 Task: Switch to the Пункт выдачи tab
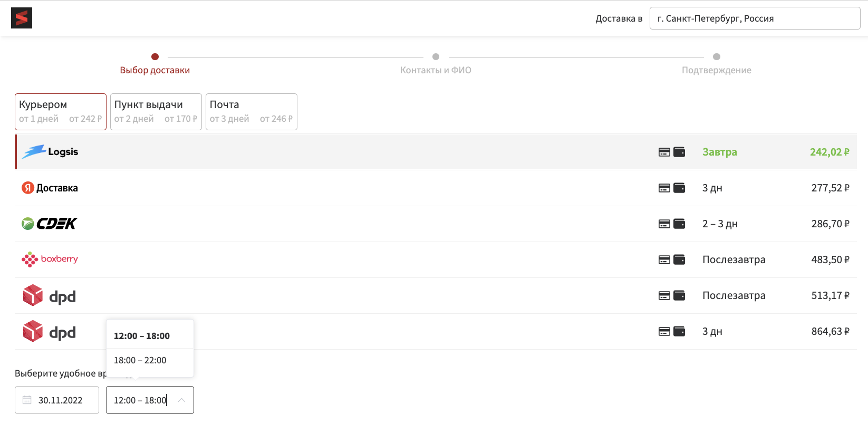click(x=156, y=112)
